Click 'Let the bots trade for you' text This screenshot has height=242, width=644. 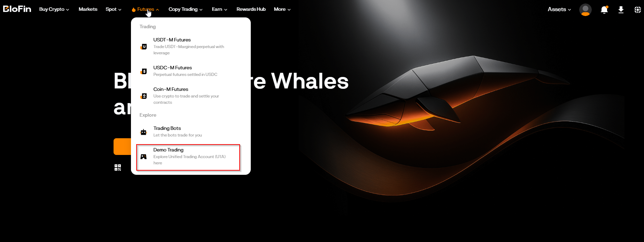pos(178,135)
